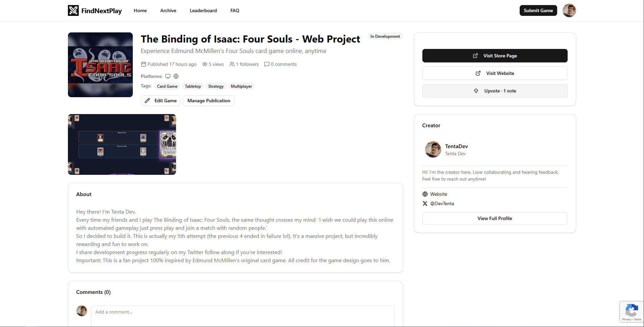
Task: Expand the Multiplayer tag
Action: [241, 86]
